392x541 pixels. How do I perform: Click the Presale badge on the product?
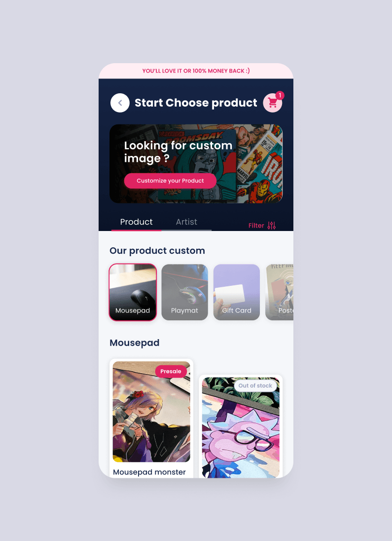pos(171,371)
